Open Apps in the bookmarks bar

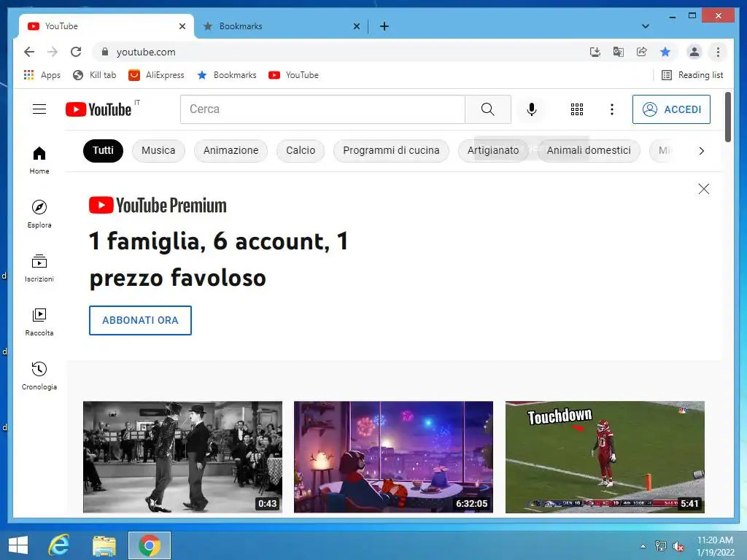coord(42,75)
